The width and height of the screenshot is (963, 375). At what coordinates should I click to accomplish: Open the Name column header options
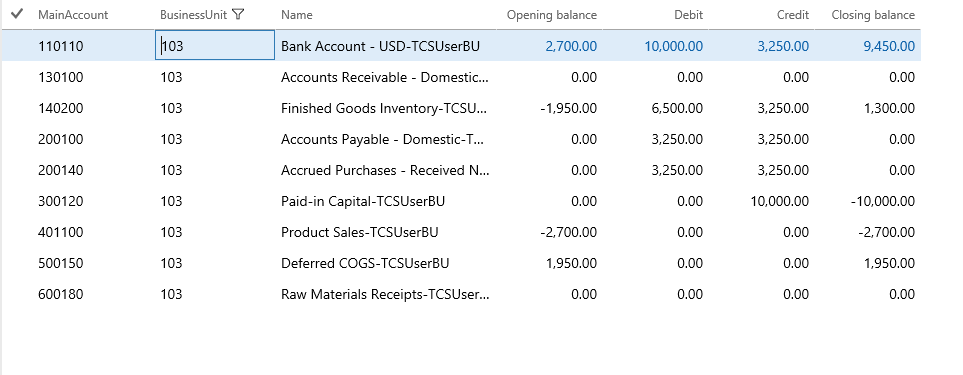tap(297, 15)
